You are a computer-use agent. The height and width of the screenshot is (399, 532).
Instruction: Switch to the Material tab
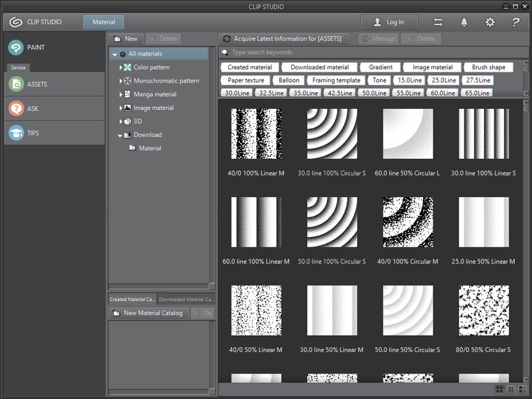pyautogui.click(x=103, y=22)
